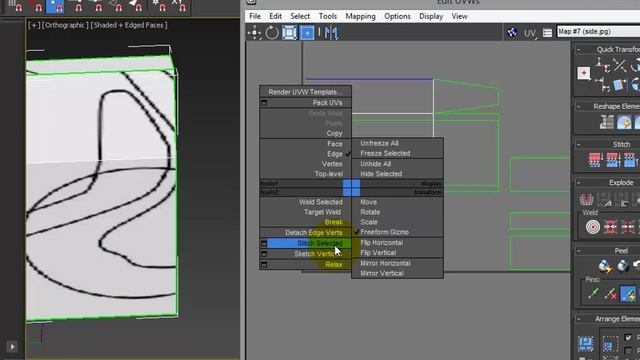Toggle the checker pattern background icon
The image size is (640, 360).
[x=512, y=32]
